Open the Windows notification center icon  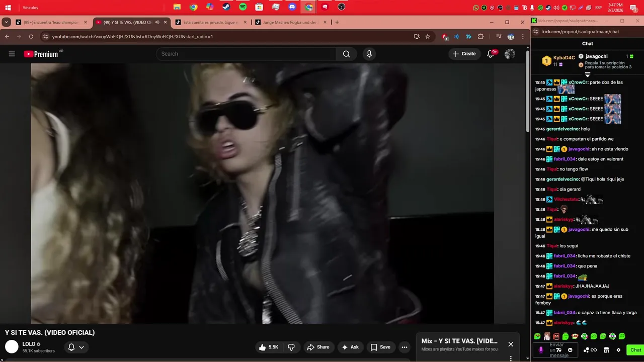coord(633,8)
